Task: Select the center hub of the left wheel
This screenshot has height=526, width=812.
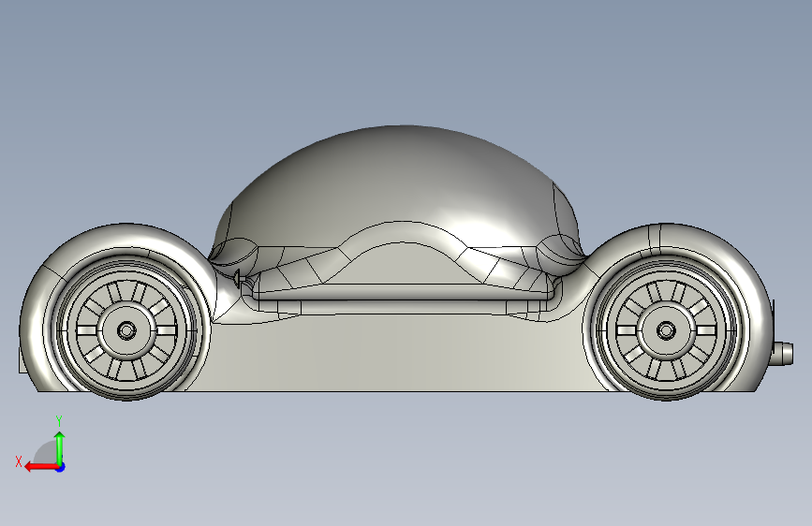Action: click(126, 330)
